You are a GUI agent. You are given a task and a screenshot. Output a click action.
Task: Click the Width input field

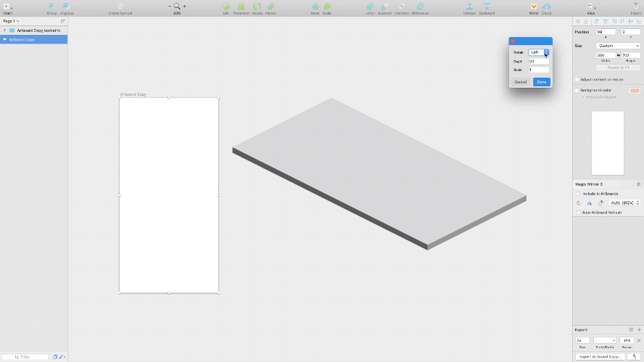[606, 54]
